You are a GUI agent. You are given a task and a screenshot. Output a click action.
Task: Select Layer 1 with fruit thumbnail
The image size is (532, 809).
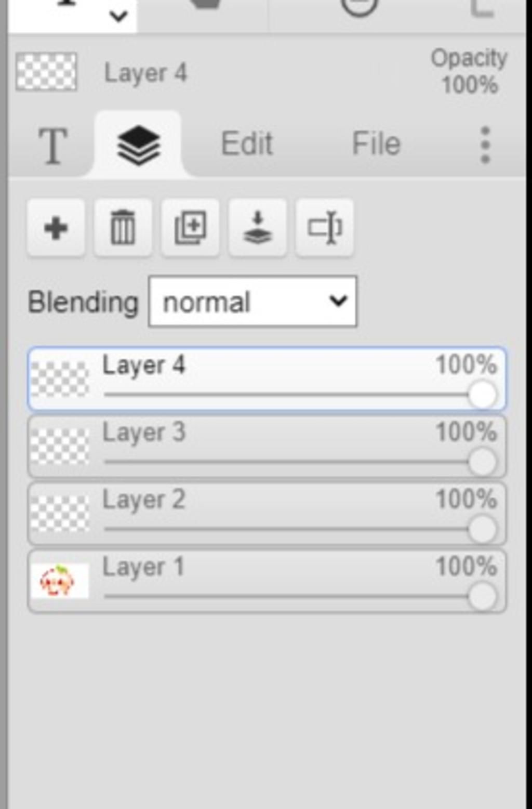267,581
